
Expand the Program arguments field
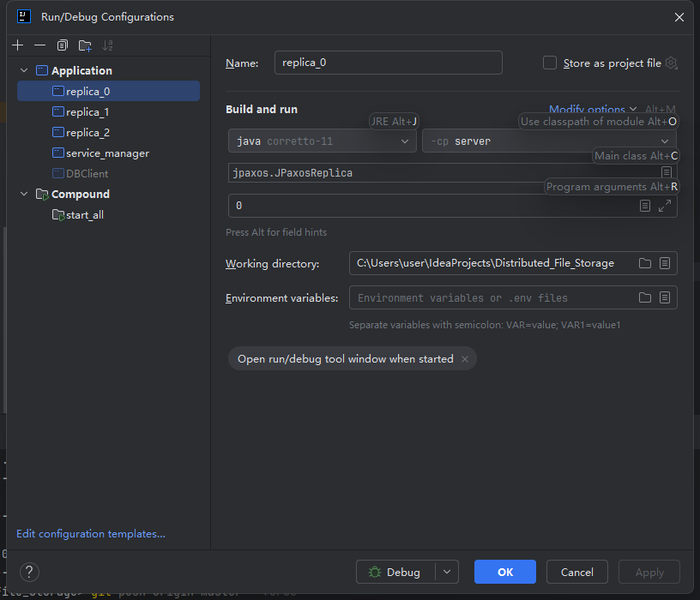pos(665,206)
